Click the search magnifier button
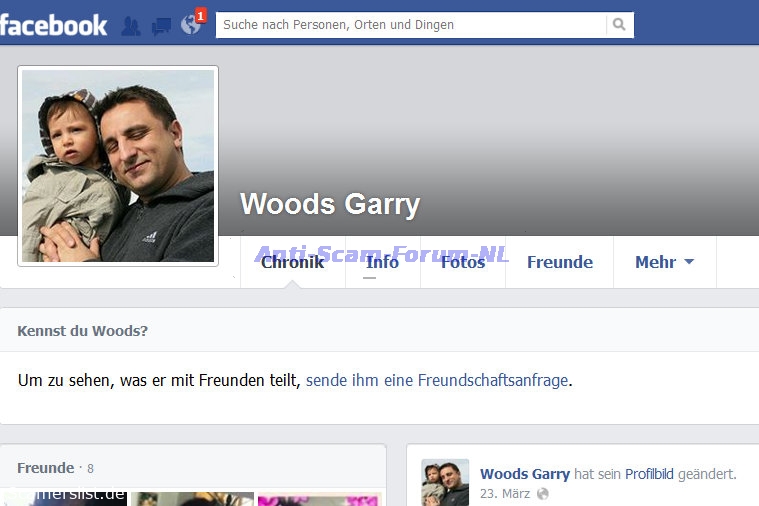 coord(620,25)
